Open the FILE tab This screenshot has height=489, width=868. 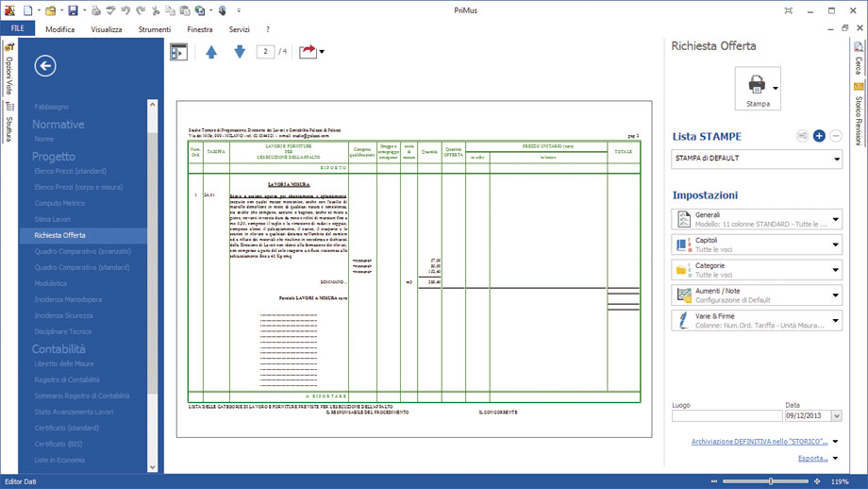[x=18, y=28]
